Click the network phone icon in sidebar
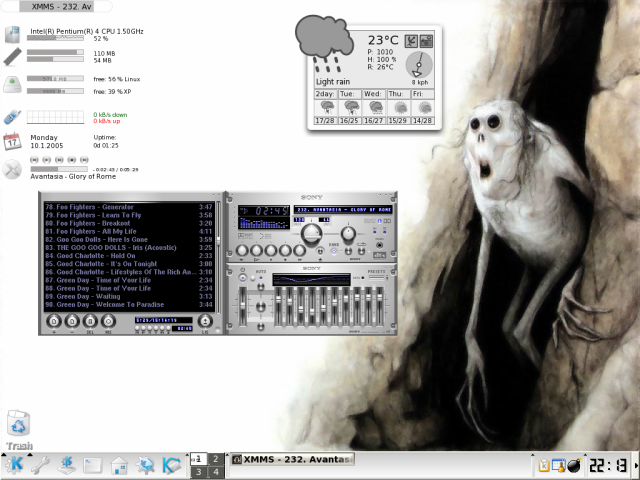Screen dimensions: 640x480 point(12,117)
